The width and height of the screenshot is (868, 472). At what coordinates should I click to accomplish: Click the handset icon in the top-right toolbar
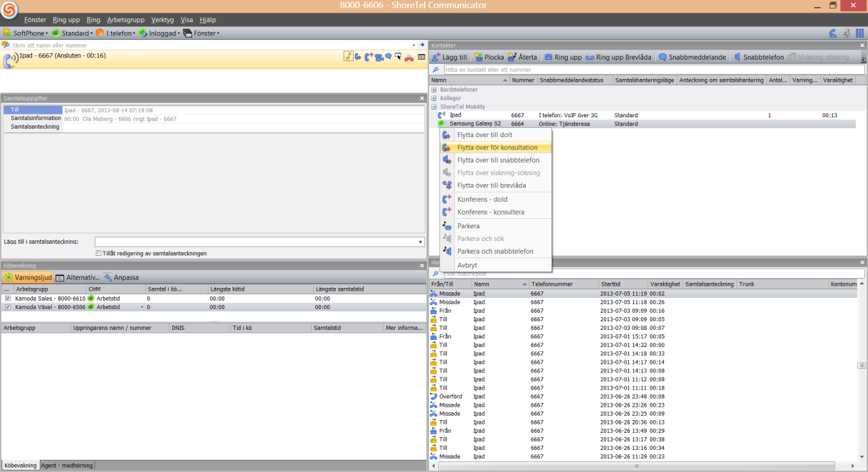[x=832, y=33]
